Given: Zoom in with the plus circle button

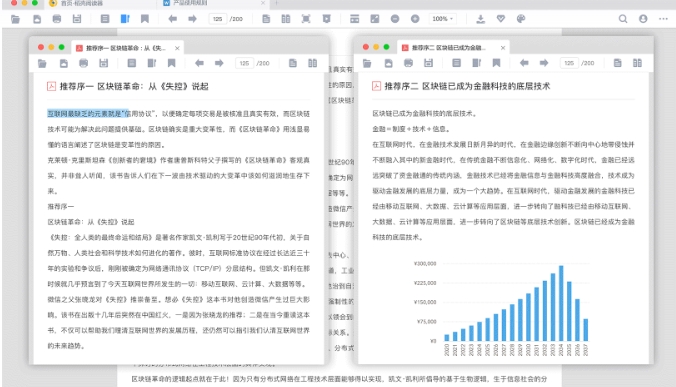Looking at the screenshot, I should point(415,19).
